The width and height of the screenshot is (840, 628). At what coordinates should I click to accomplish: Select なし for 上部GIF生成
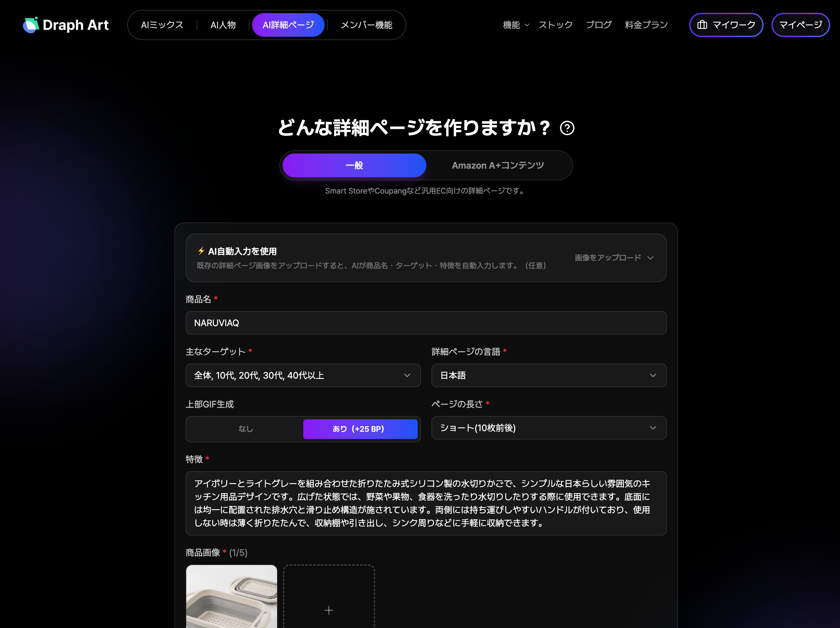pyautogui.click(x=245, y=429)
